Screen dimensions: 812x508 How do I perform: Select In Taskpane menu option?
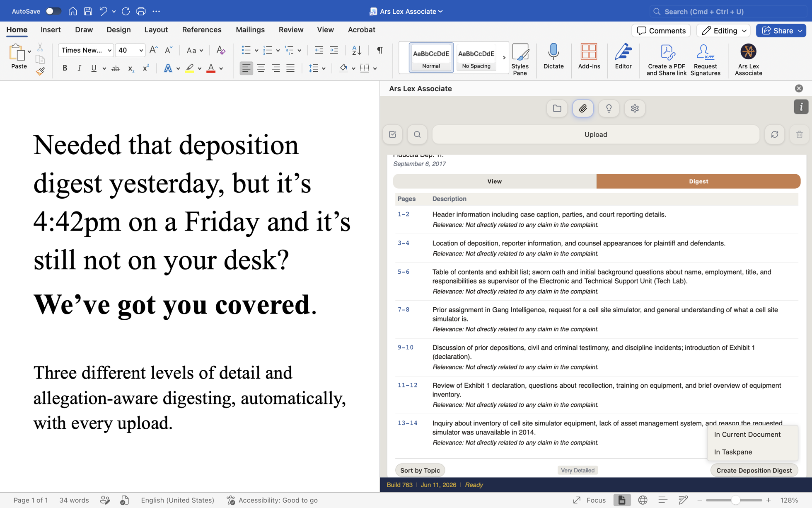(733, 452)
